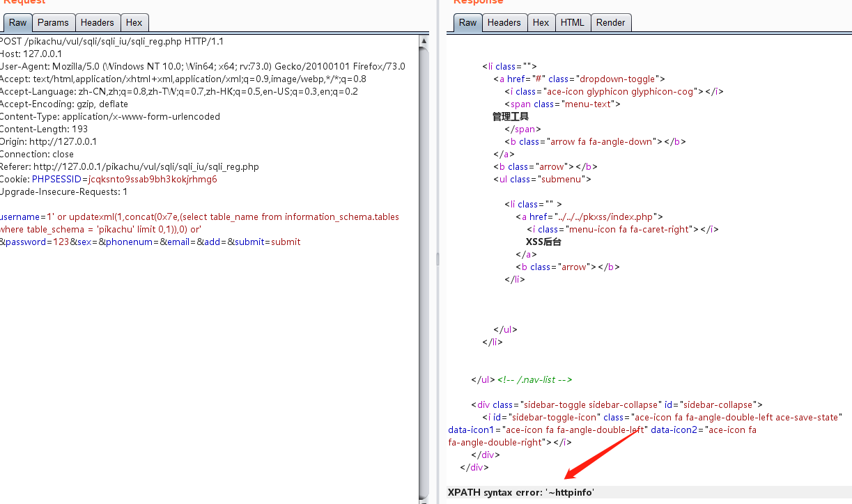The height and width of the screenshot is (504, 852).
Task: Open the Request Headers tab
Action: (x=98, y=22)
